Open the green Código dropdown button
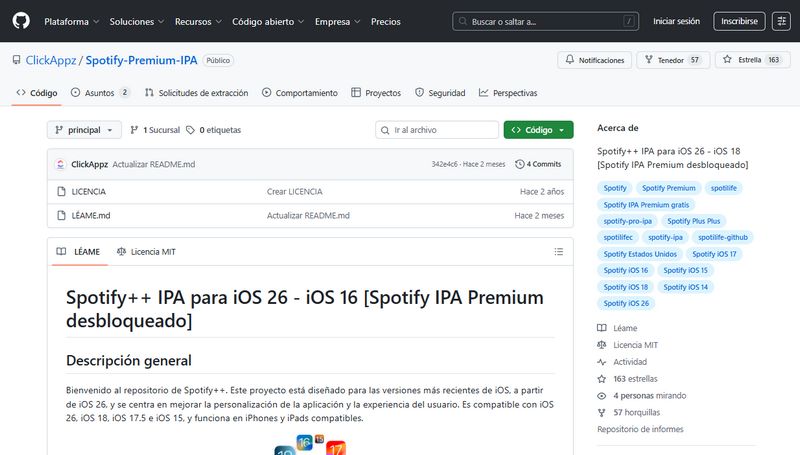 (x=538, y=130)
